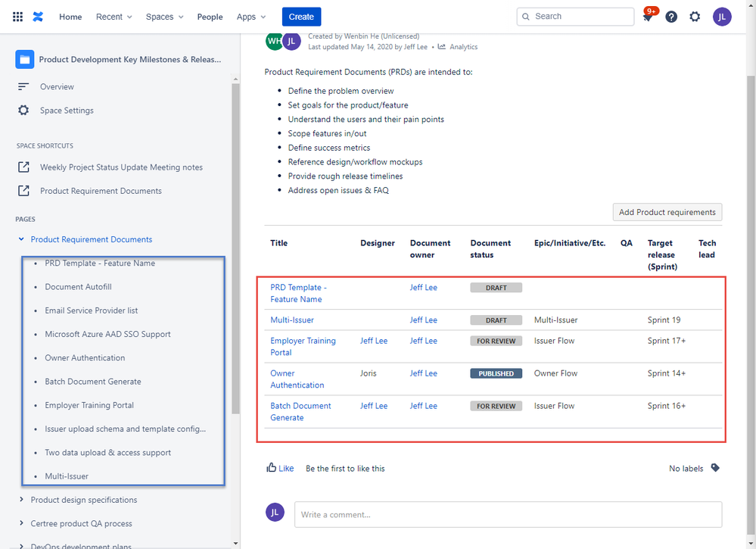The height and width of the screenshot is (549, 756).
Task: Click the label tag icon
Action: point(715,468)
